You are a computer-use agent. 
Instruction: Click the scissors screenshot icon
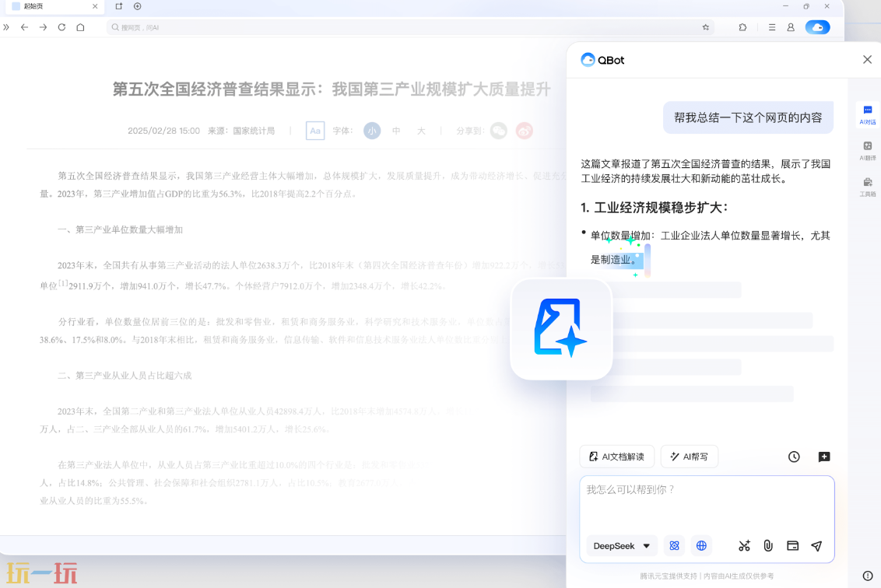pos(744,546)
